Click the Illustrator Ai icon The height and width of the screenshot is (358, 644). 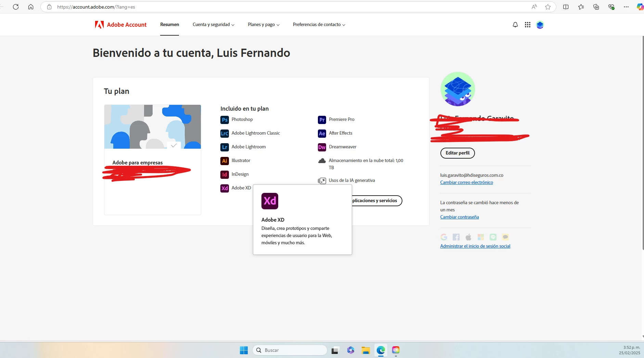tap(224, 161)
